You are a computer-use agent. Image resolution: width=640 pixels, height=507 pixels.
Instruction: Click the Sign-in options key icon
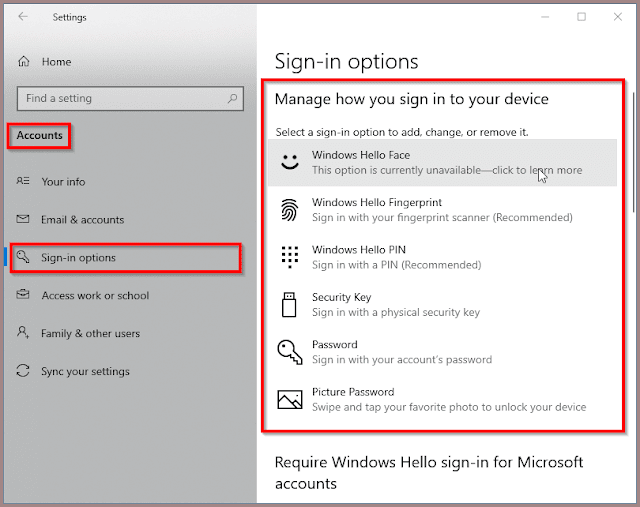click(23, 257)
